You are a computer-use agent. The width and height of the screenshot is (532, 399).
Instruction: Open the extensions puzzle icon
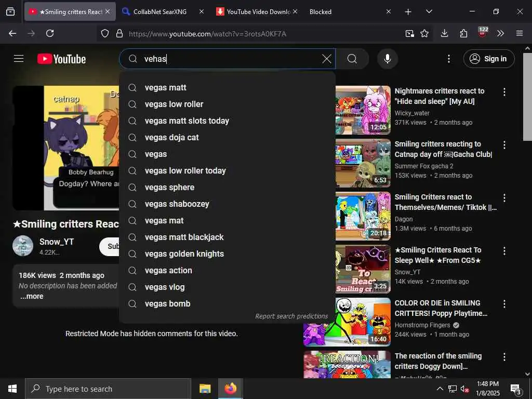pos(463,33)
